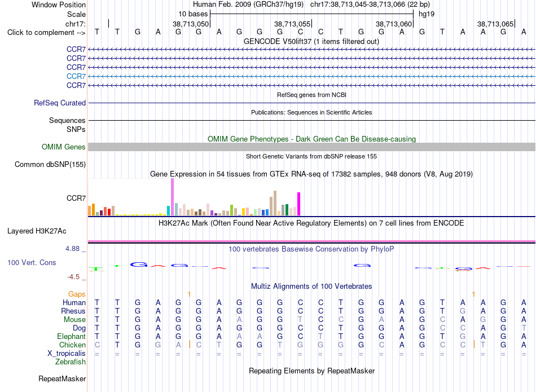Click the 38,713,055 ruler position
This screenshot has width=536, height=392.
pyautogui.click(x=292, y=24)
